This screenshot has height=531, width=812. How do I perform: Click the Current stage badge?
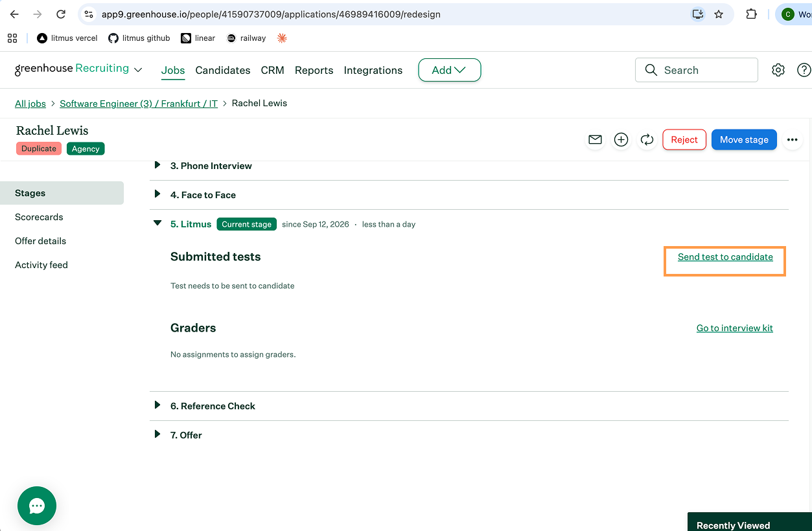pyautogui.click(x=247, y=224)
